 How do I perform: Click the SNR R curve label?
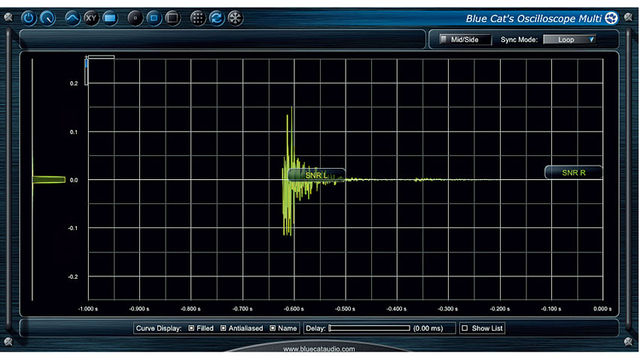click(573, 173)
